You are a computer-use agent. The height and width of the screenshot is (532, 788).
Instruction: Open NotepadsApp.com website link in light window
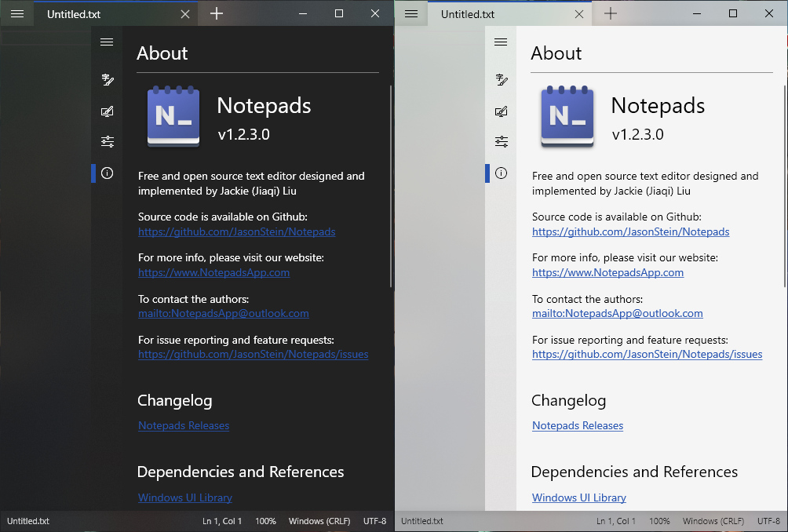[607, 272]
